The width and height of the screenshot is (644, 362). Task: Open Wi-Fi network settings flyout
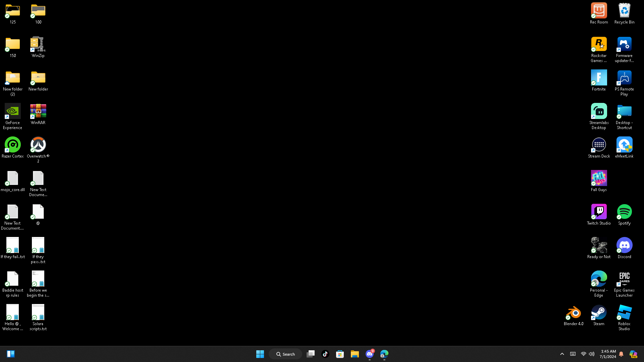coord(583,354)
